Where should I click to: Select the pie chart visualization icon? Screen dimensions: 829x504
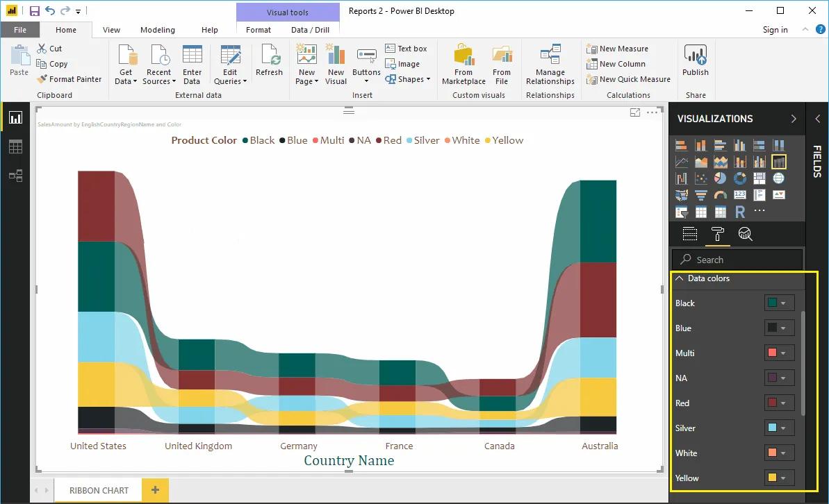coord(720,178)
